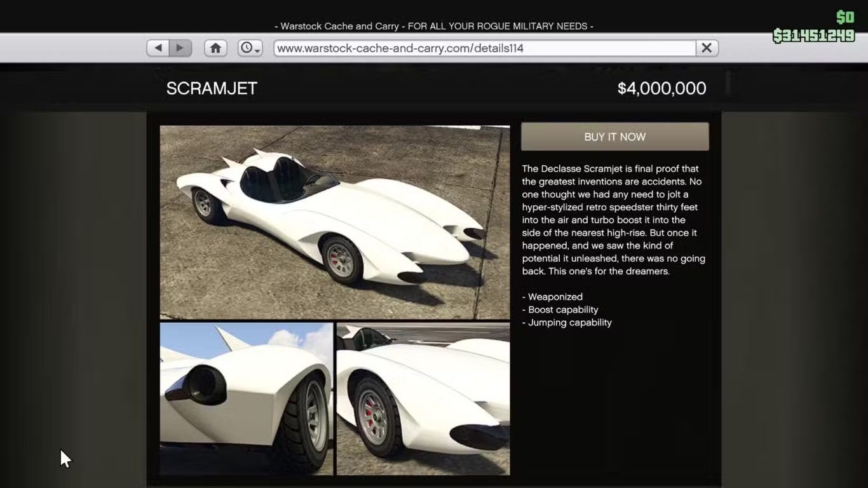
Task: Go back using the left arrow button
Action: coord(158,48)
